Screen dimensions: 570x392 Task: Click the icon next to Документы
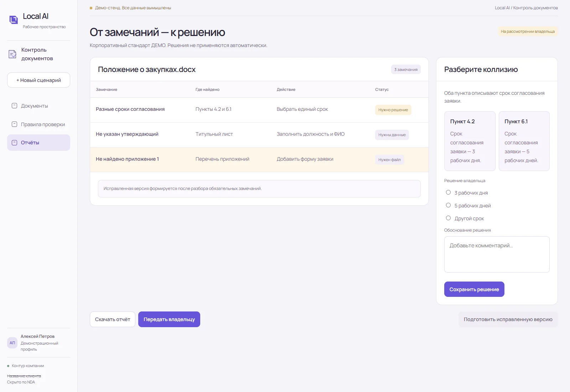[15, 106]
